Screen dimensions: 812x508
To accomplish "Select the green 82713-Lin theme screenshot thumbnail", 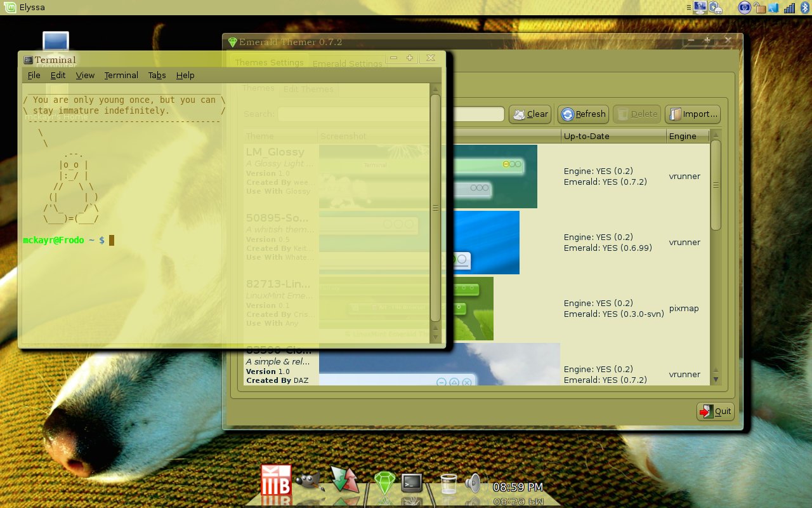I will pyautogui.click(x=406, y=309).
